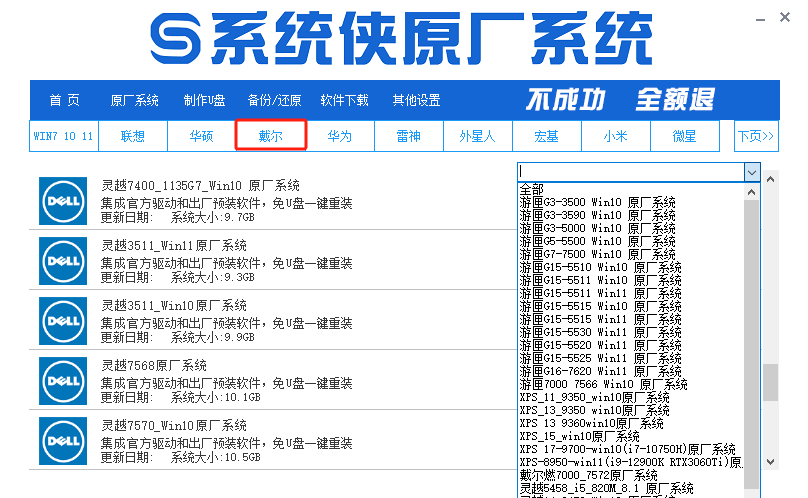The image size is (808, 498).
Task: Open 灵越3511_Win10原厂系统 title
Action: (x=174, y=306)
